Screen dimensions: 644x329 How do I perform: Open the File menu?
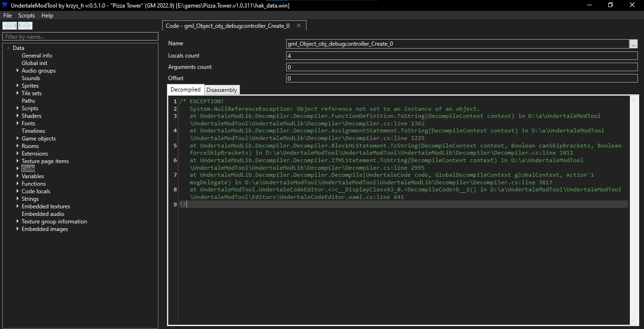point(7,15)
